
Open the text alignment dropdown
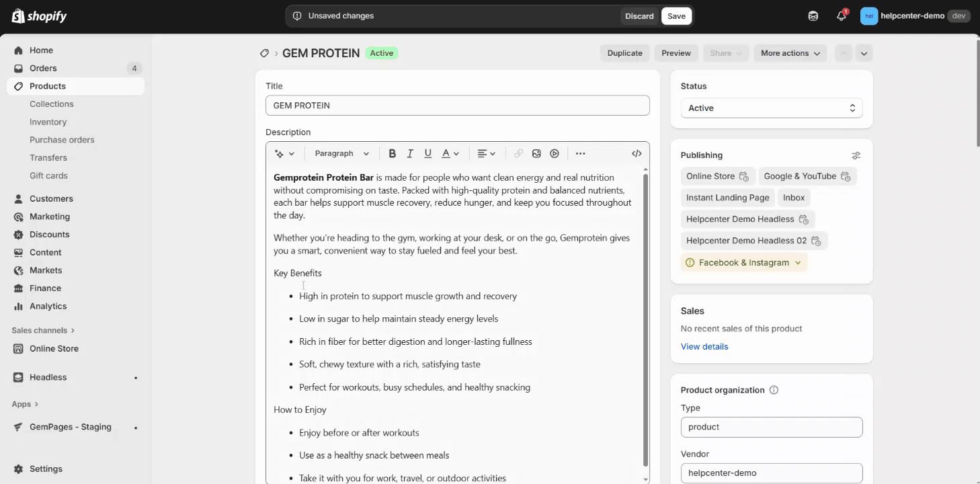(486, 153)
